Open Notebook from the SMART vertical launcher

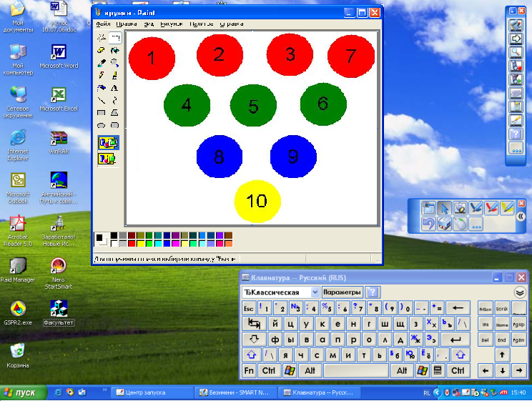coord(516,25)
